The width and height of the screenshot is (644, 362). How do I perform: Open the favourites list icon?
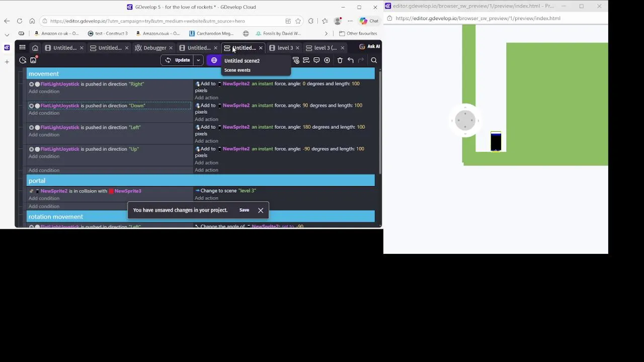coord(325,21)
